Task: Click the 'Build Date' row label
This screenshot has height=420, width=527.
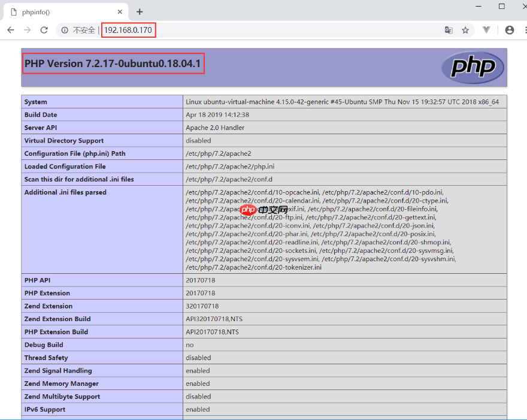Action: click(41, 114)
